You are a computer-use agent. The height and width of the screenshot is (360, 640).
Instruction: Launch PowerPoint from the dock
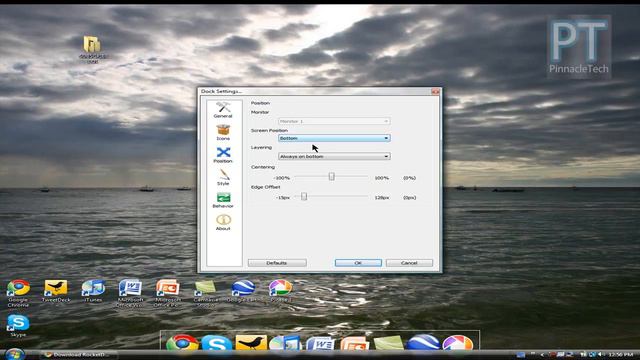point(354,343)
